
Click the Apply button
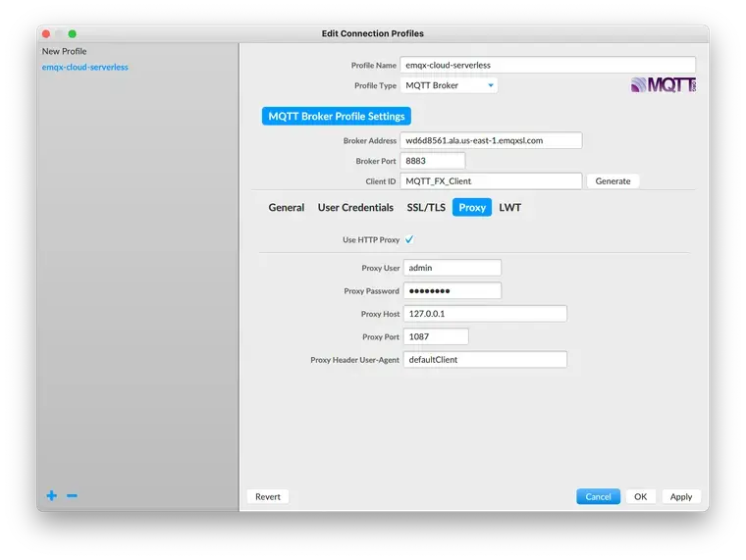(681, 497)
